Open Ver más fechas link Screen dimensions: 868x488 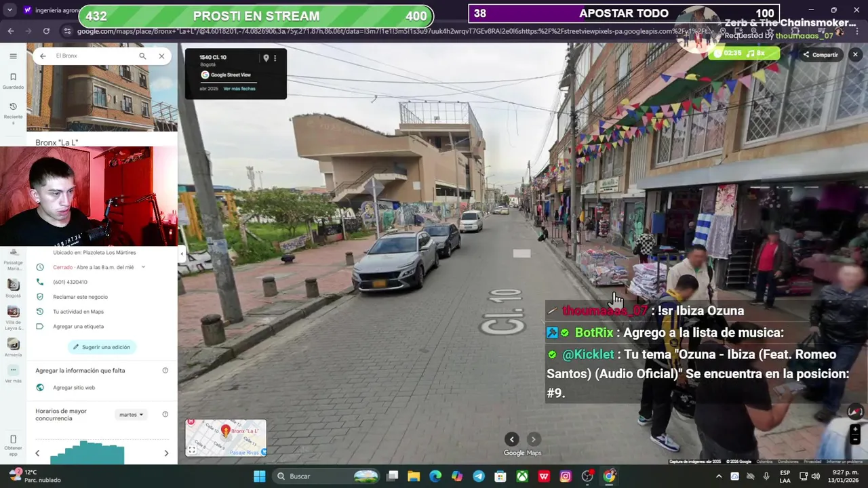(x=239, y=89)
